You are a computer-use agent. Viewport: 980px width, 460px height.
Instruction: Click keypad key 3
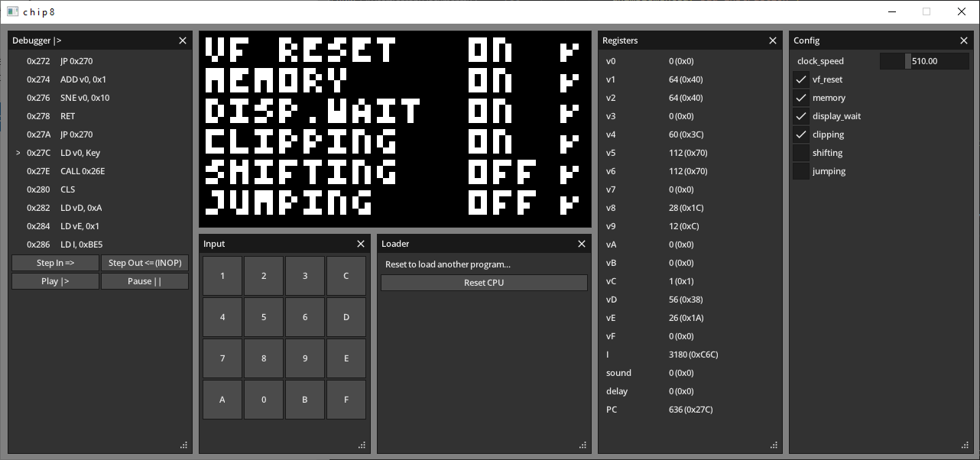click(305, 276)
